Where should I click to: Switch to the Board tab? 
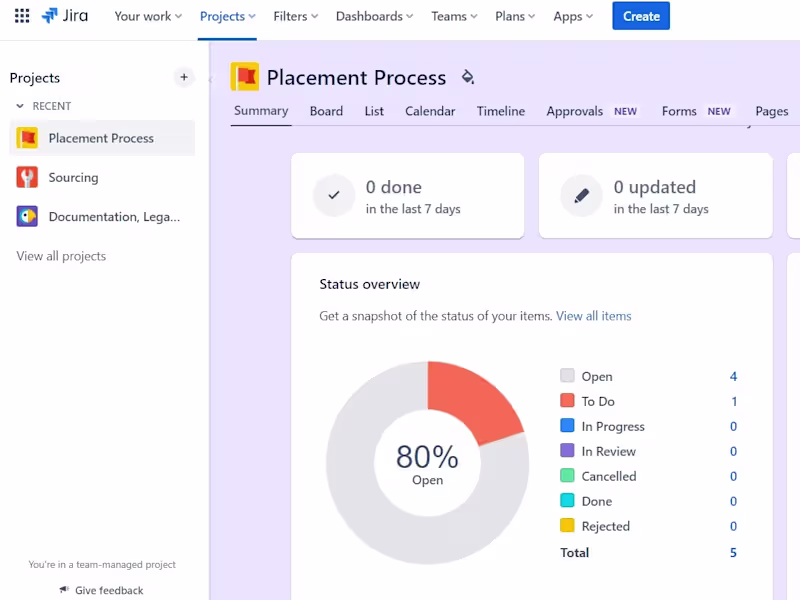[326, 111]
